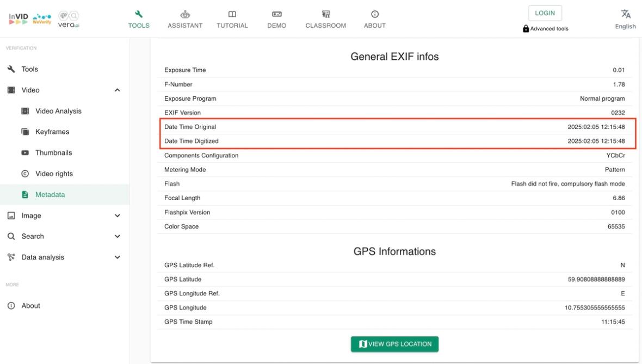This screenshot has height=364, width=642.
Task: Click the Components Configuration value YCbCr
Action: [615, 156]
